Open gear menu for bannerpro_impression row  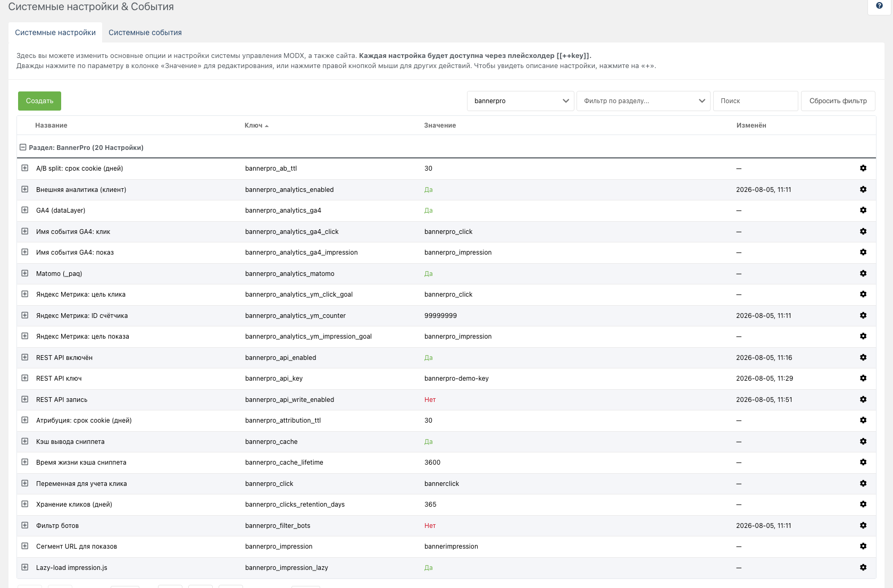(863, 546)
